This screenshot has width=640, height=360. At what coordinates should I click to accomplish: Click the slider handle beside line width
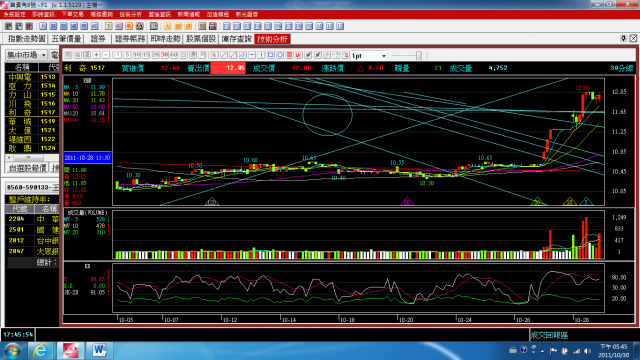[x=418, y=55]
